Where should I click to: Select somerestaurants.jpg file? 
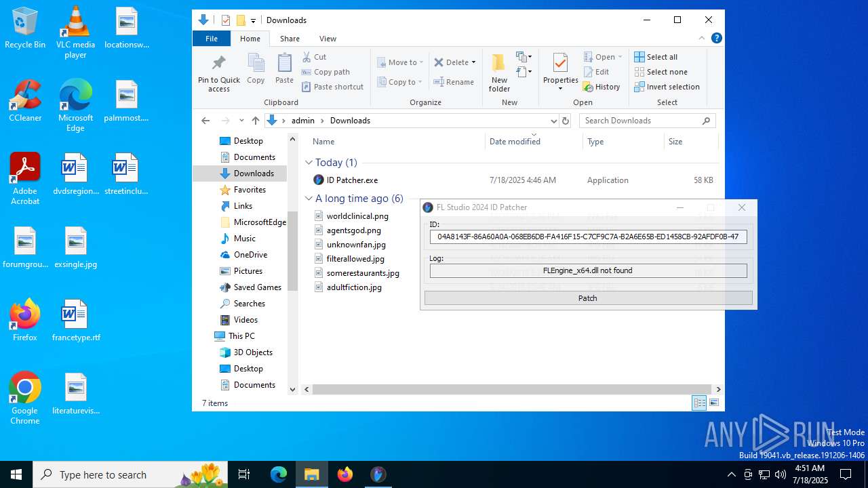point(363,273)
